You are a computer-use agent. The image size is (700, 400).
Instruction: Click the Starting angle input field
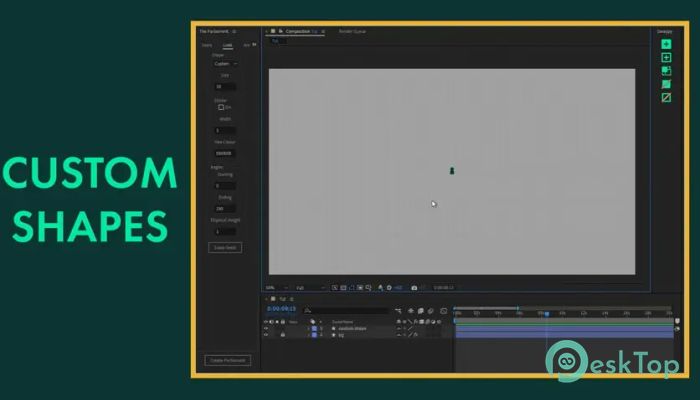coord(225,185)
